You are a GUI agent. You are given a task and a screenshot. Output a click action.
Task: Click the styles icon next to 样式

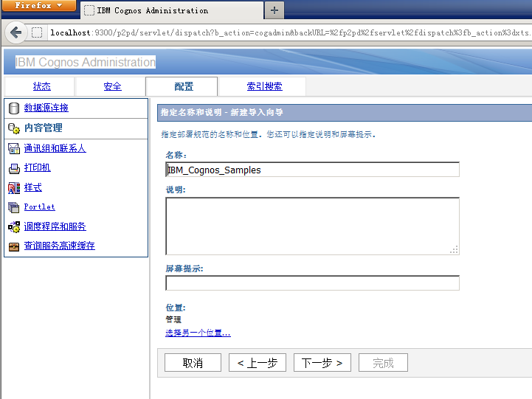coord(14,188)
